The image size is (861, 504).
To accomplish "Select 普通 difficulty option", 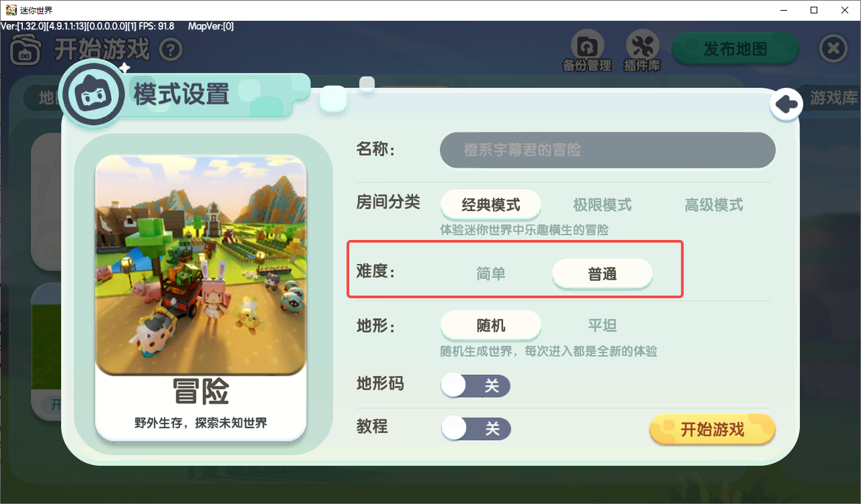I will (x=602, y=274).
